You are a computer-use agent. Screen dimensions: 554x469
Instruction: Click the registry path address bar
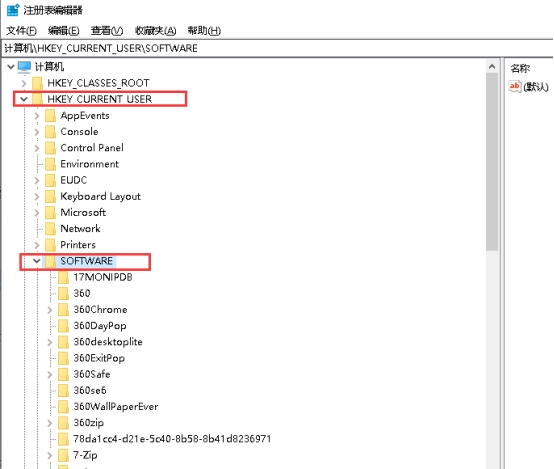(x=277, y=48)
